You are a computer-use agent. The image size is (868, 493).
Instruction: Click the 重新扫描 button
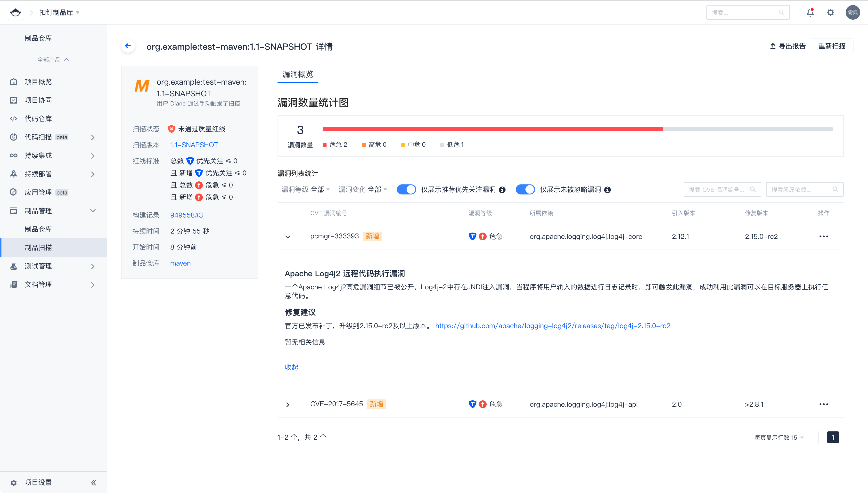[x=832, y=46]
